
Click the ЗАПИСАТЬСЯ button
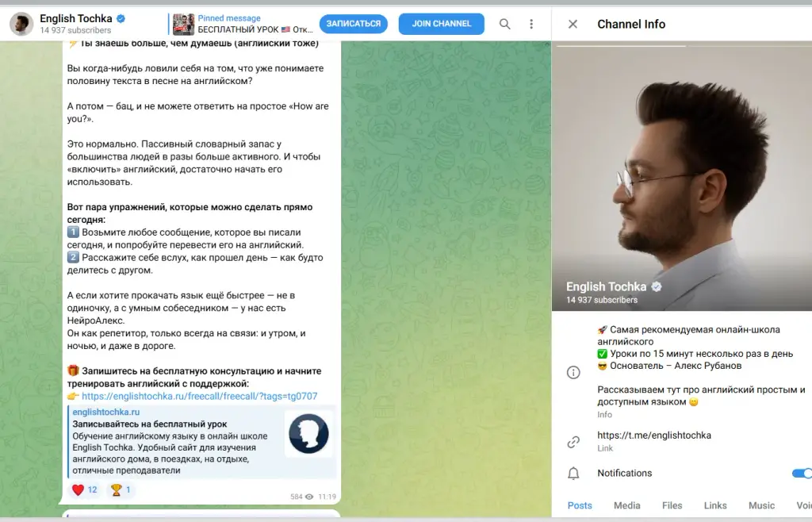(x=353, y=24)
